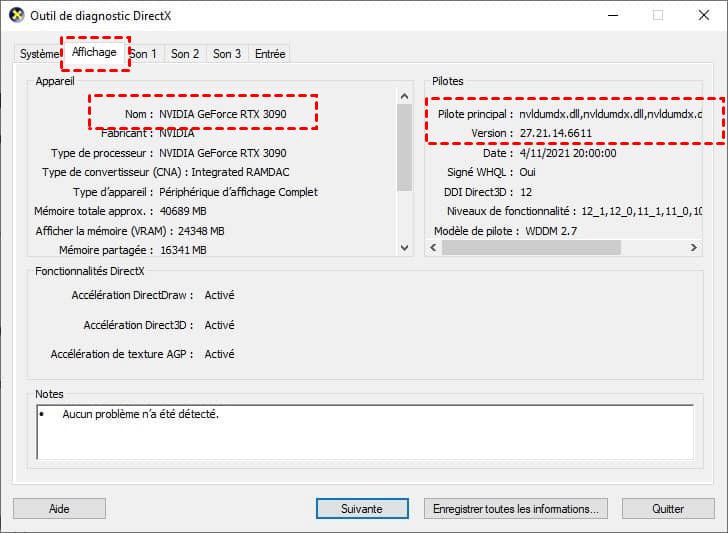Image resolution: width=728 pixels, height=533 pixels.
Task: Click right arrow of Pilotes scrollbar
Action: pyautogui.click(x=694, y=247)
